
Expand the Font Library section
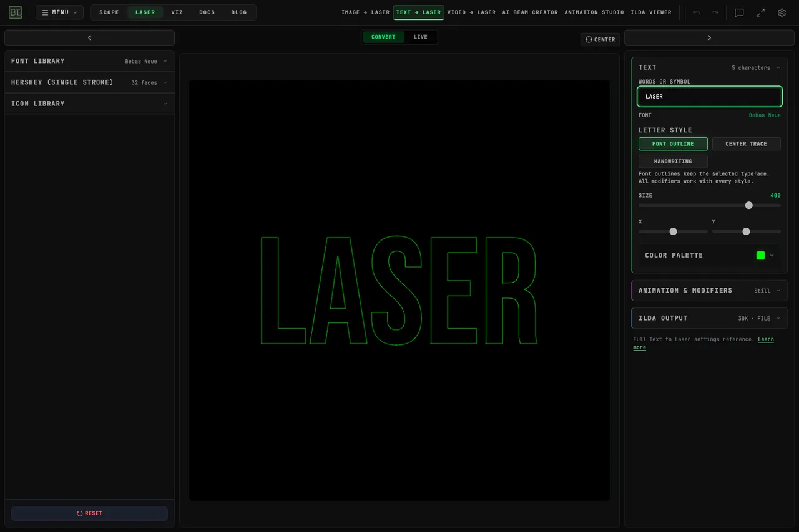click(x=89, y=61)
